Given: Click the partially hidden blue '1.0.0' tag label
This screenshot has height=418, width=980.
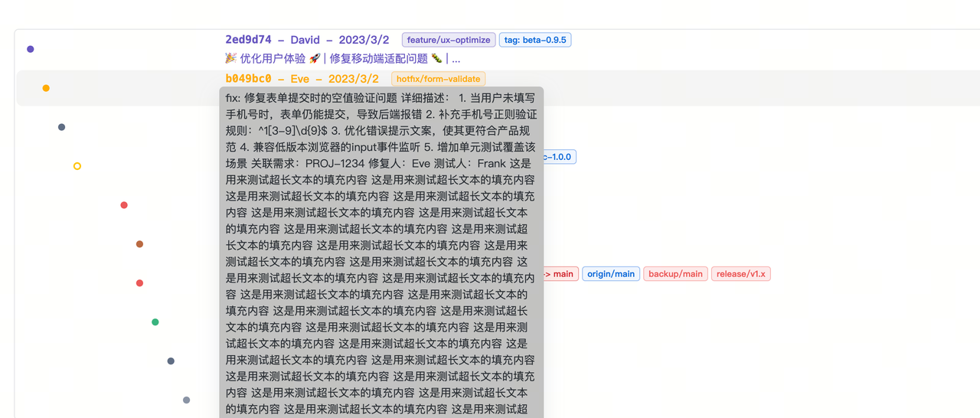Looking at the screenshot, I should (559, 157).
